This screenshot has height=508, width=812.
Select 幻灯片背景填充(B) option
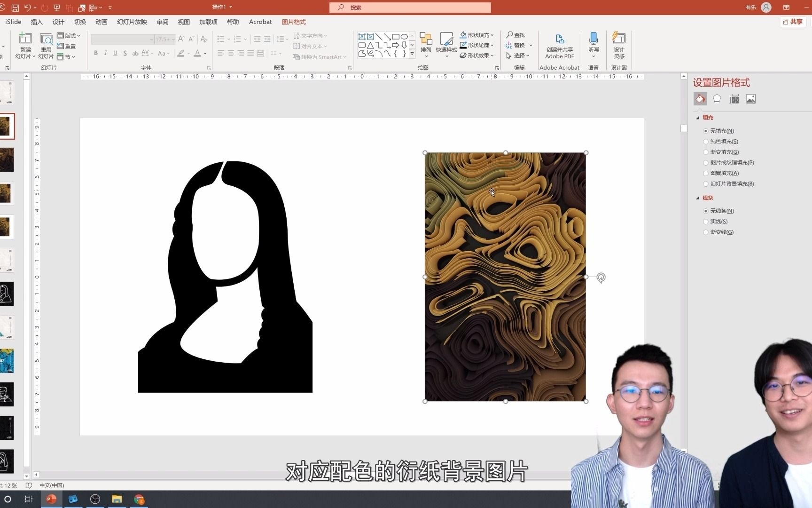point(728,184)
